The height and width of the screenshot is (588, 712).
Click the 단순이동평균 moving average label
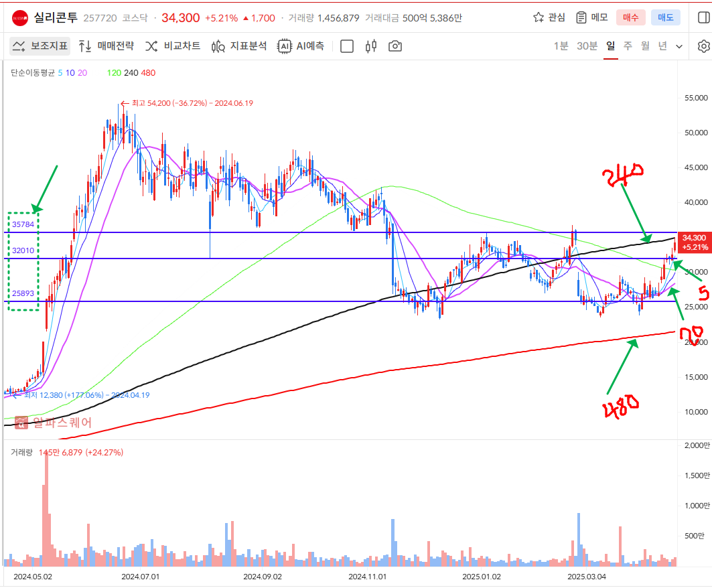(x=32, y=72)
